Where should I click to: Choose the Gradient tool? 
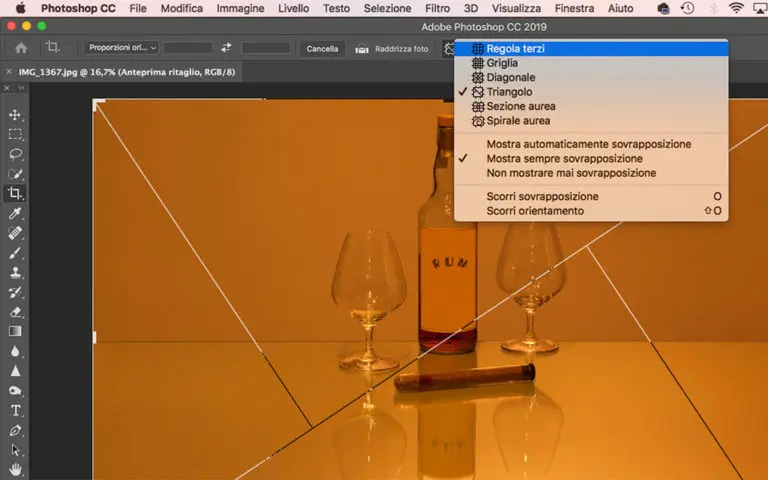[x=16, y=331]
